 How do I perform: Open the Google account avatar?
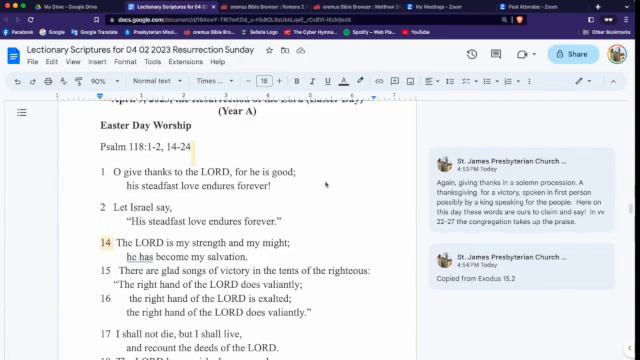pos(617,54)
